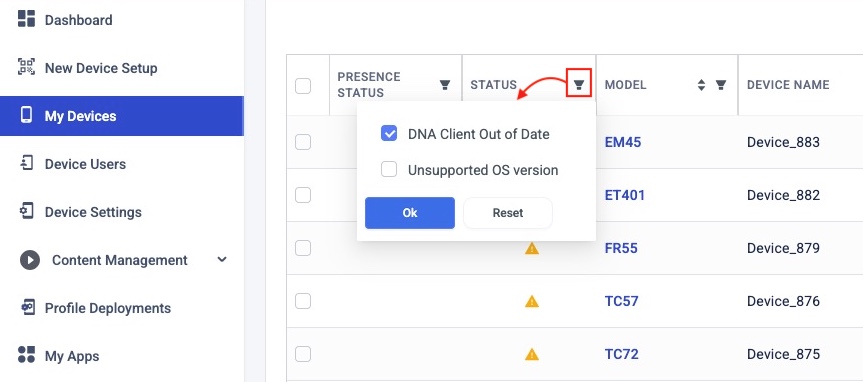This screenshot has height=382, width=863.
Task: Click warning icon in TC57 row
Action: [x=532, y=301]
